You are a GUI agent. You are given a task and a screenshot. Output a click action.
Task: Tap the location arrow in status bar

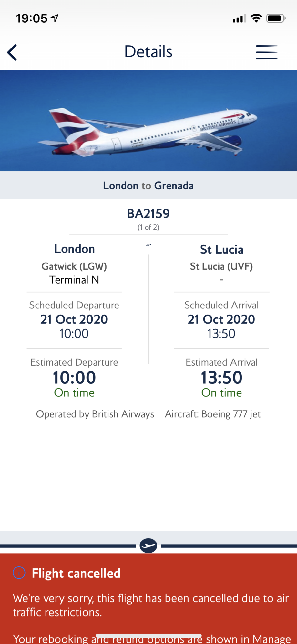(x=55, y=18)
